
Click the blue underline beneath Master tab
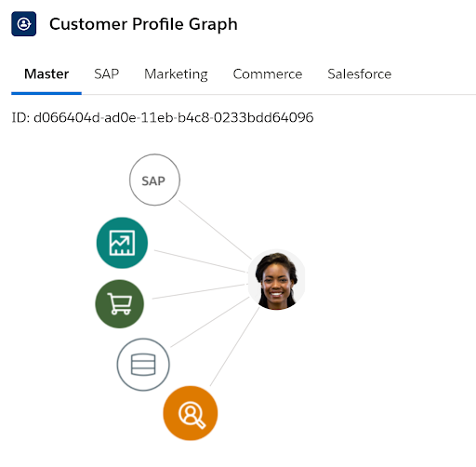(46, 93)
